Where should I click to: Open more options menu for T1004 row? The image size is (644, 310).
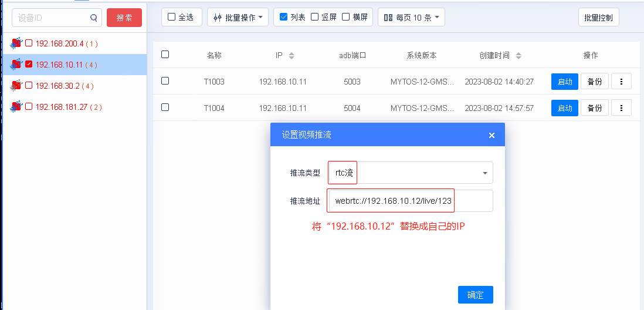tap(621, 108)
